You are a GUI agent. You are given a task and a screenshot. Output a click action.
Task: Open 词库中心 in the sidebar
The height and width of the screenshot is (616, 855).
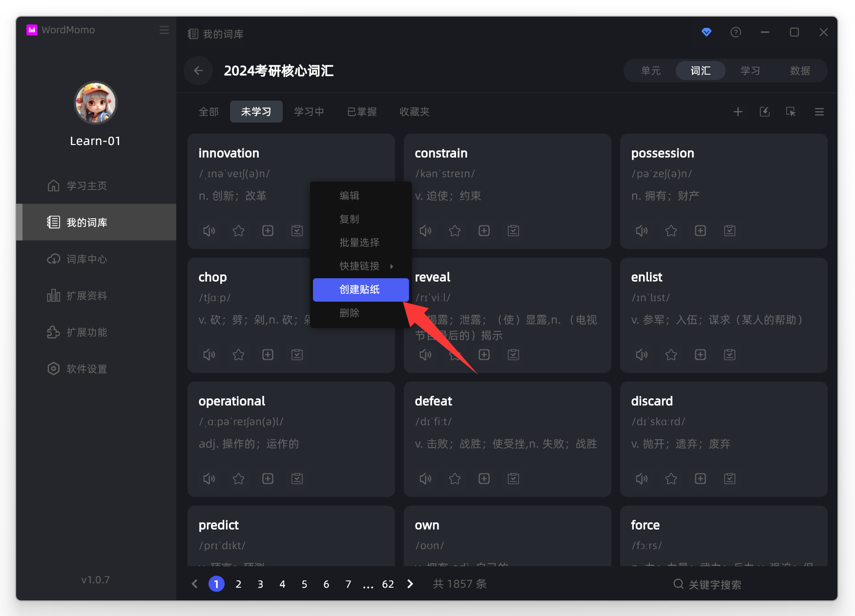point(87,259)
